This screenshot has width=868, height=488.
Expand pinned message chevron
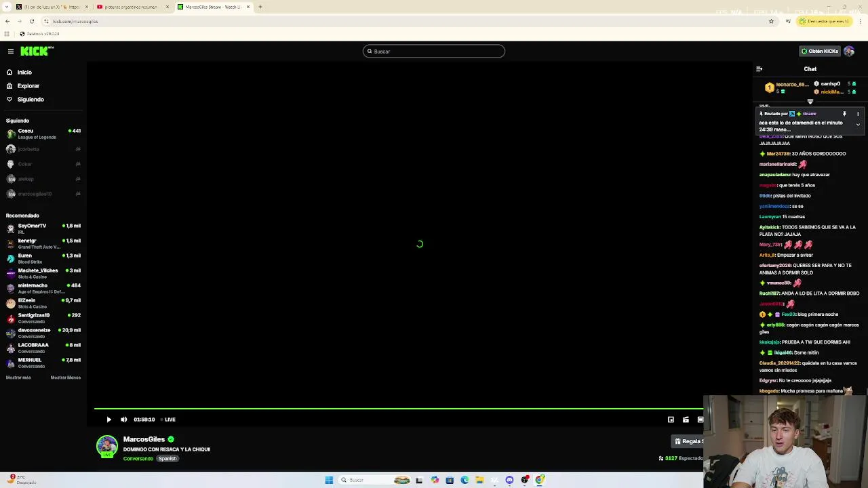(858, 125)
